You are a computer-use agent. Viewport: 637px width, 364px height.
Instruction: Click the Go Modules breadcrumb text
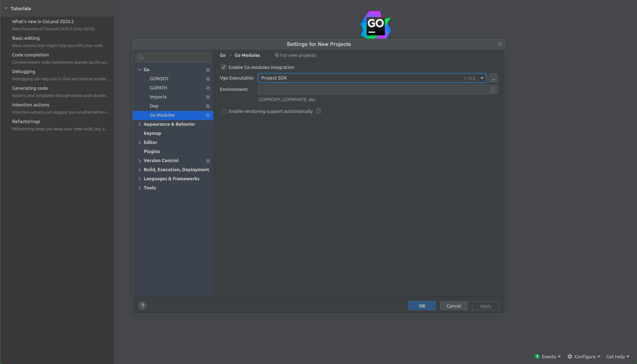coord(247,55)
